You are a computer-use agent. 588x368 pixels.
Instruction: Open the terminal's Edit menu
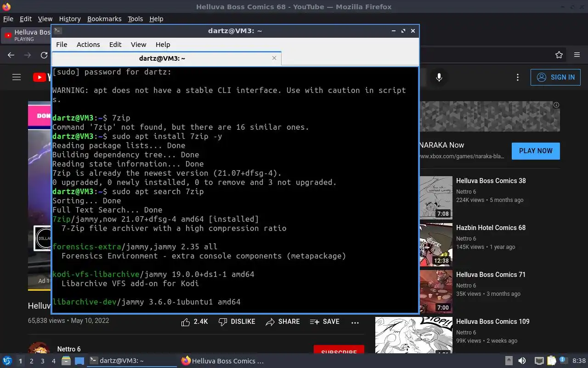[115, 45]
